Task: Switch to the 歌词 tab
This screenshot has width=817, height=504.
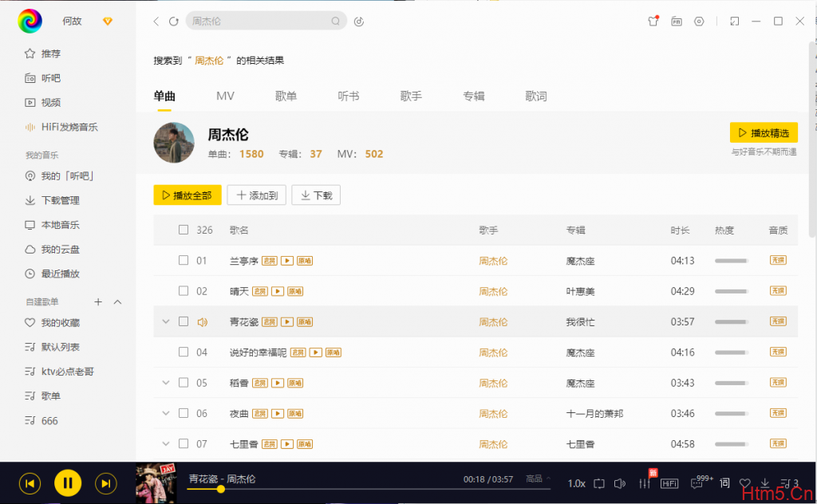Action: pos(536,96)
